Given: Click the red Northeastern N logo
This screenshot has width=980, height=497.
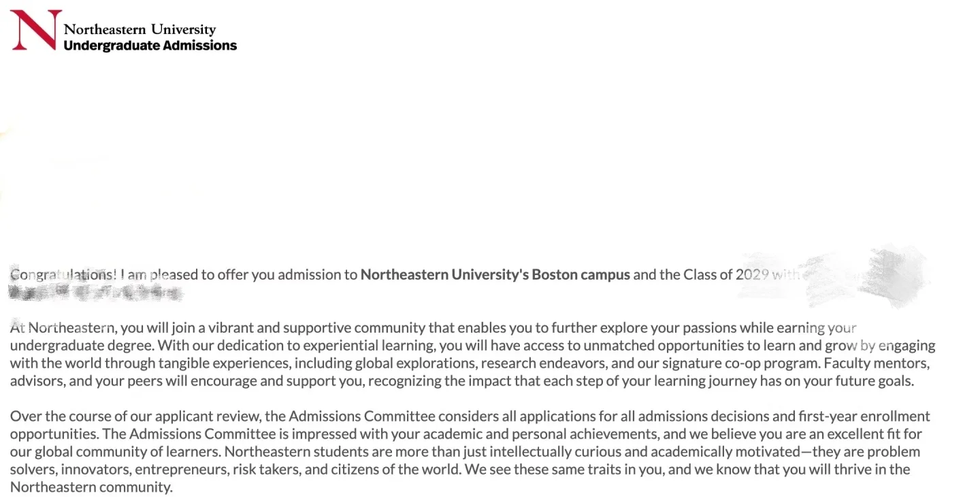Looking at the screenshot, I should (x=36, y=30).
